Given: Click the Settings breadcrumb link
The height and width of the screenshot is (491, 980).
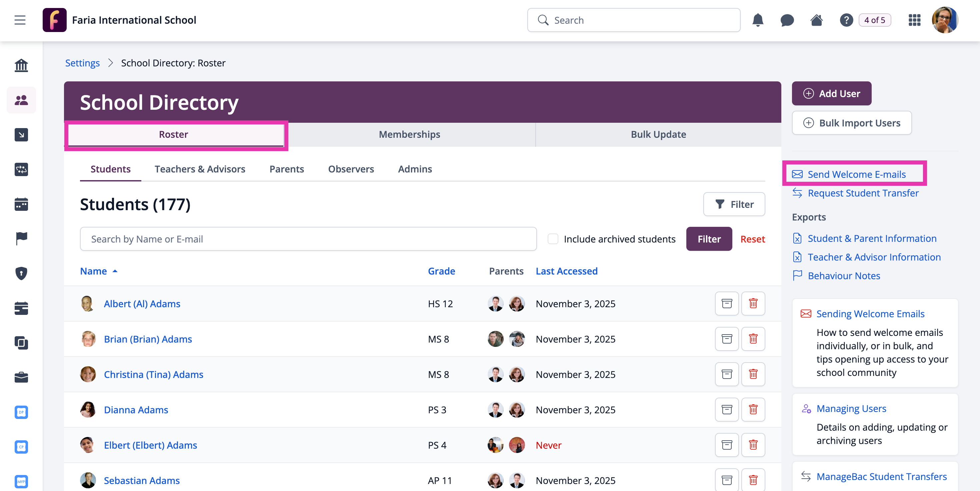Looking at the screenshot, I should click(x=82, y=63).
